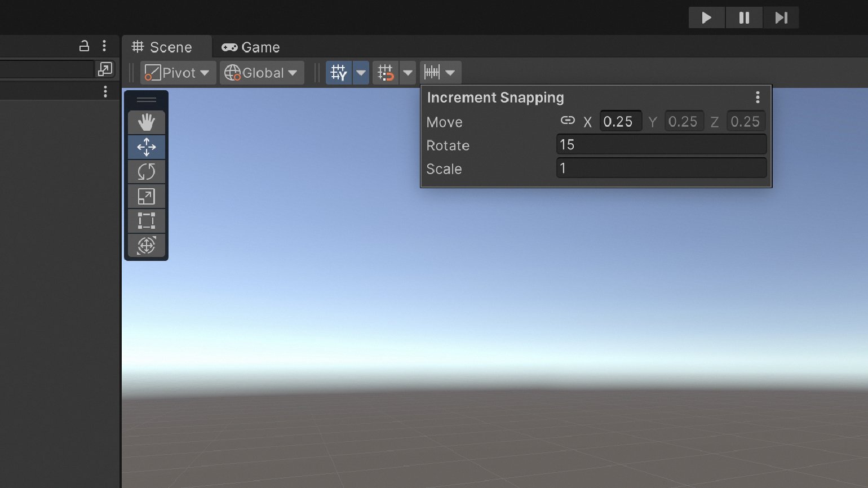This screenshot has width=868, height=488.
Task: Toggle grid snapping button
Action: point(386,73)
